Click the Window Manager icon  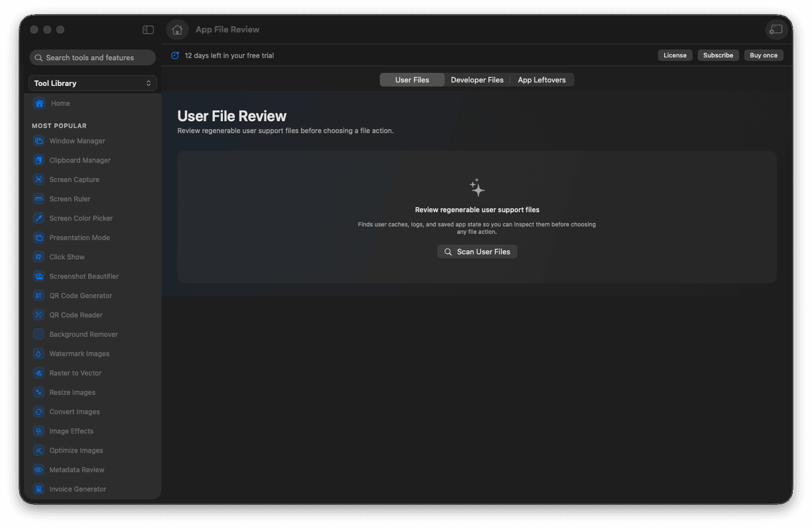tap(39, 141)
